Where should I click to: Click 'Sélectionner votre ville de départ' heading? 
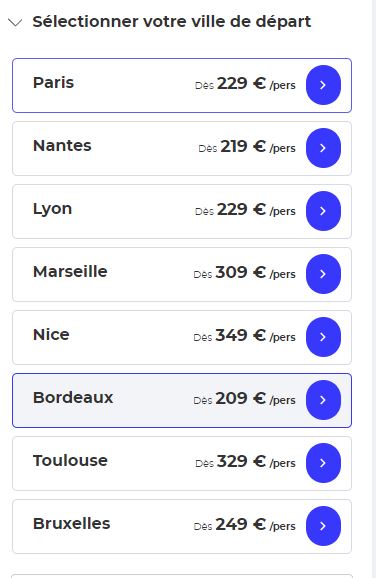pos(172,22)
